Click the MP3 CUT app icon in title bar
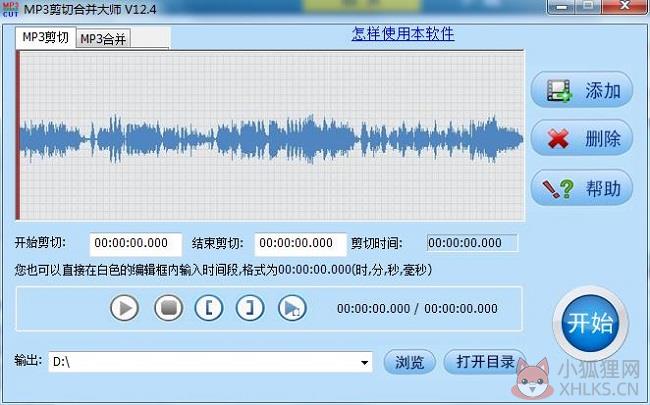The width and height of the screenshot is (650, 405). [x=10, y=9]
